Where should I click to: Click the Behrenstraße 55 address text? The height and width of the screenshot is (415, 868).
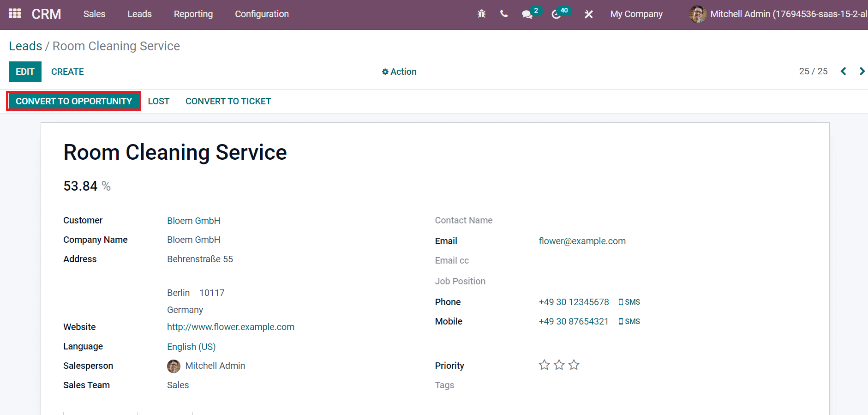(x=200, y=259)
